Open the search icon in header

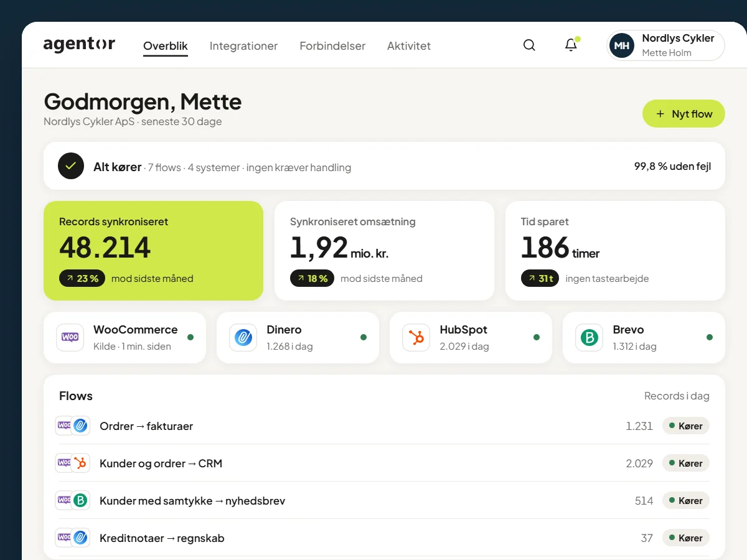pyautogui.click(x=529, y=45)
